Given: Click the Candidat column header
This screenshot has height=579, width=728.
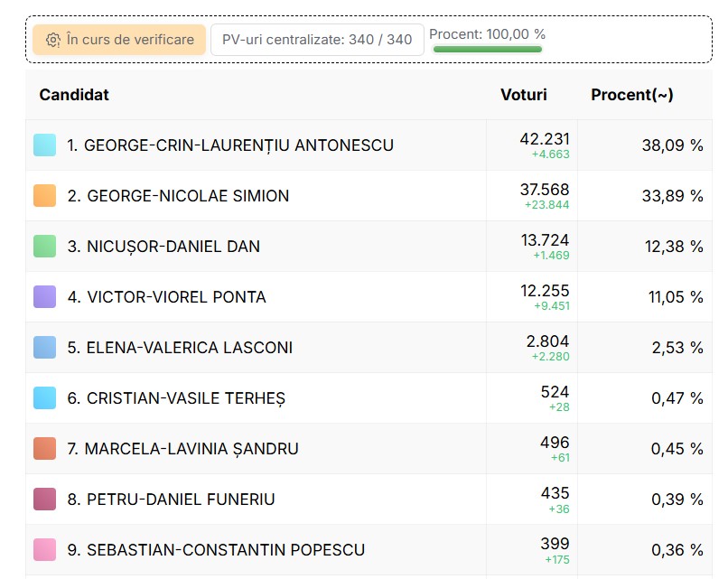Looking at the screenshot, I should tap(74, 95).
